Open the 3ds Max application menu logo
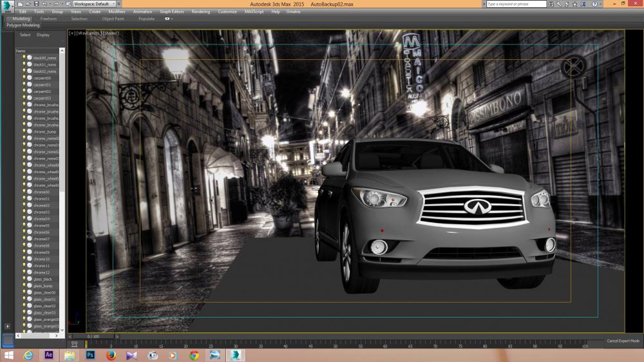Viewport: 644px width, 362px height. 8,6
